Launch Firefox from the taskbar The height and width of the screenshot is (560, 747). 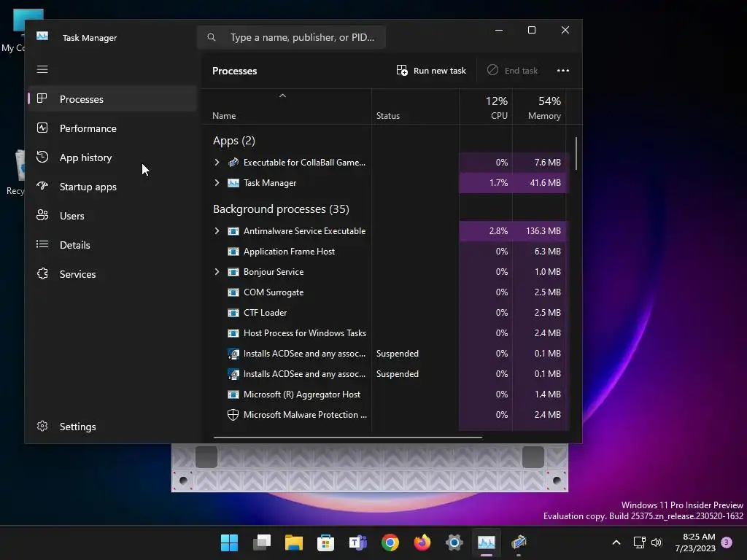point(422,542)
